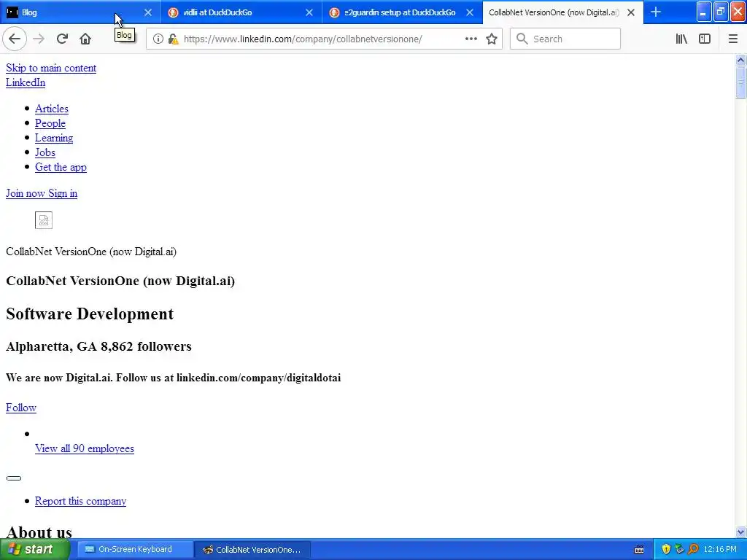Reload the current page
The image size is (747, 560).
[62, 39]
